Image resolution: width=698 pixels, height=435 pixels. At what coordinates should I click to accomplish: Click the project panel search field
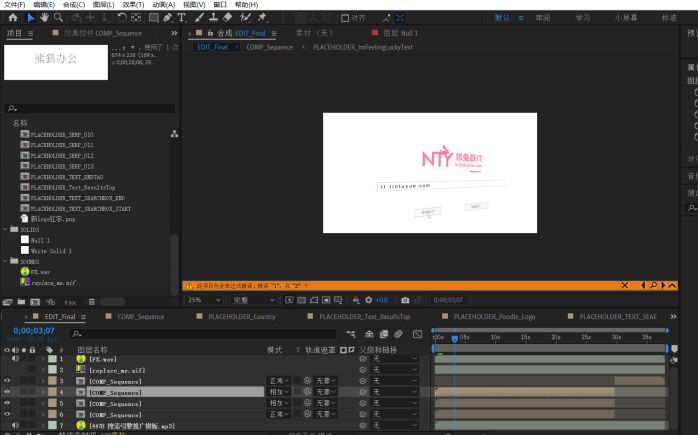pyautogui.click(x=90, y=108)
